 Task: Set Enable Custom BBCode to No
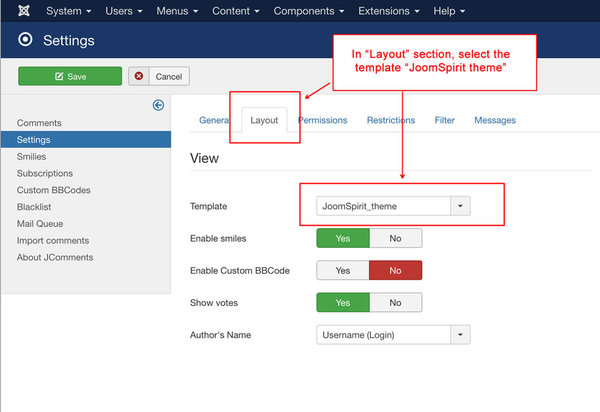click(396, 270)
